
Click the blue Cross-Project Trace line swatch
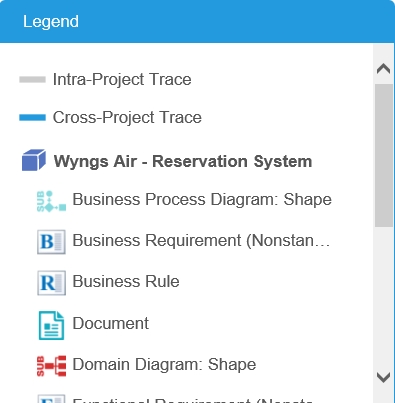[32, 117]
